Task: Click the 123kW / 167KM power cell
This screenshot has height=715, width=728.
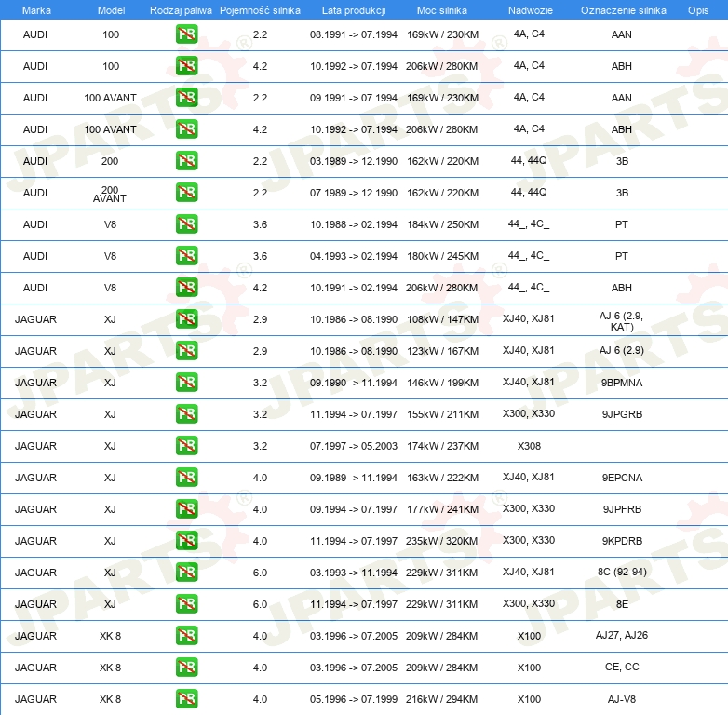Action: (x=442, y=351)
